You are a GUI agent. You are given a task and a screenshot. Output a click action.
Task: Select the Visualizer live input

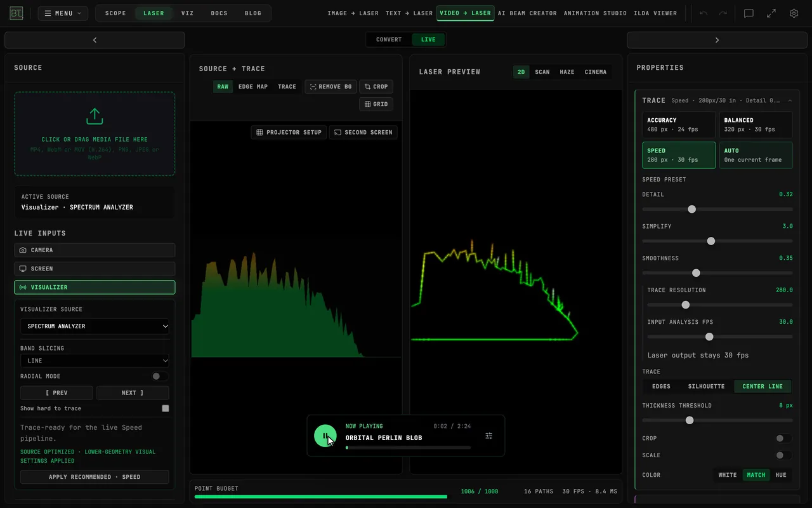[x=95, y=287]
